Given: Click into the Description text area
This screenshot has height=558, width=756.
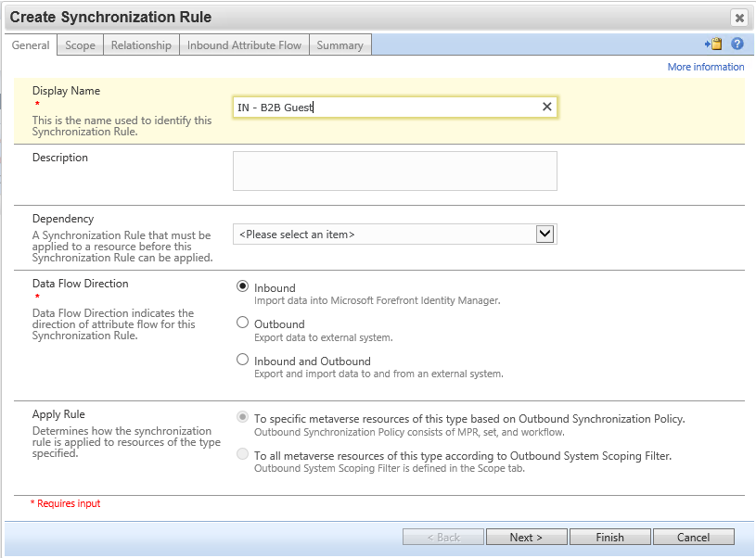Looking at the screenshot, I should (x=395, y=171).
